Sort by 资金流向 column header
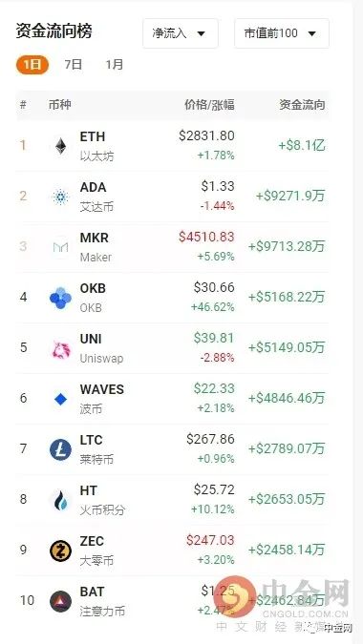The image size is (363, 644). tap(302, 105)
